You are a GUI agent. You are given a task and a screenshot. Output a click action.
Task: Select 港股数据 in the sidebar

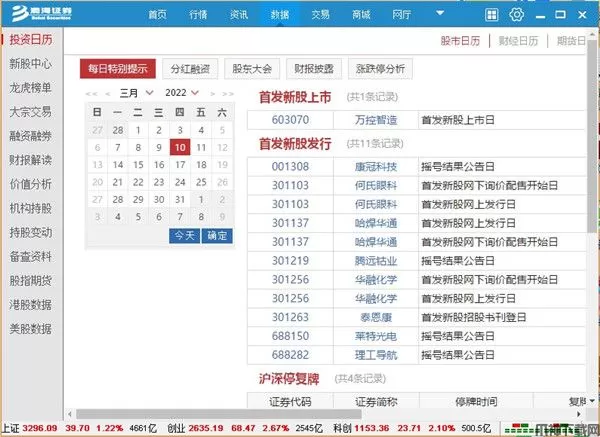(x=31, y=305)
